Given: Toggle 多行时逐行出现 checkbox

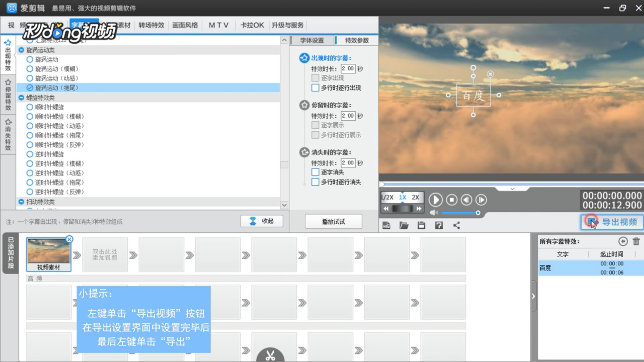Looking at the screenshot, I should [x=315, y=88].
